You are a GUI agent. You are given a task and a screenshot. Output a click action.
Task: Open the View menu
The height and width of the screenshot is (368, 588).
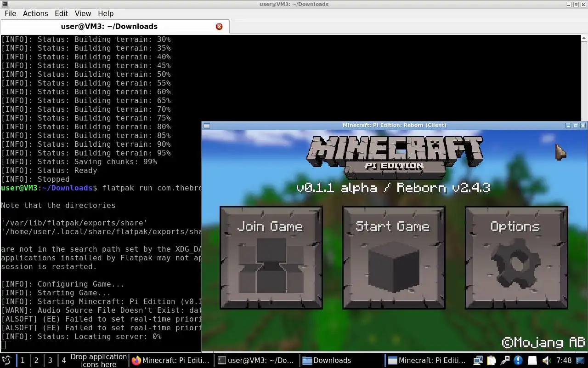(x=83, y=13)
